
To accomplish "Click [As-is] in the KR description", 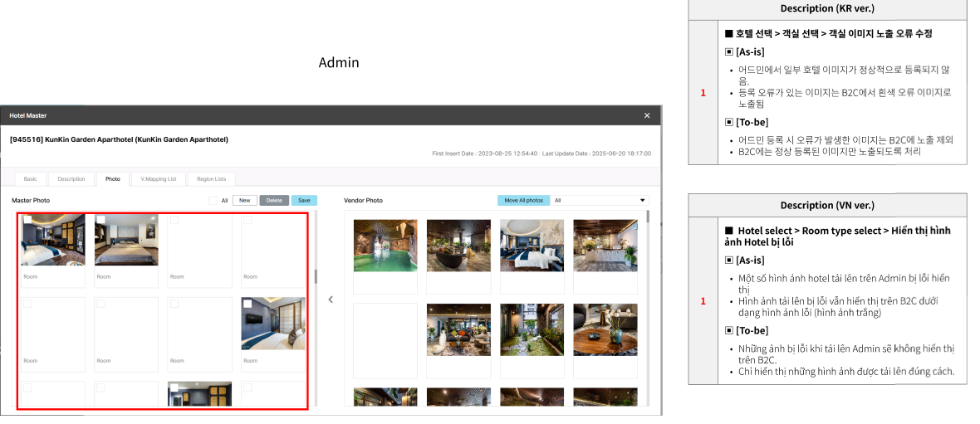I will pos(750,51).
